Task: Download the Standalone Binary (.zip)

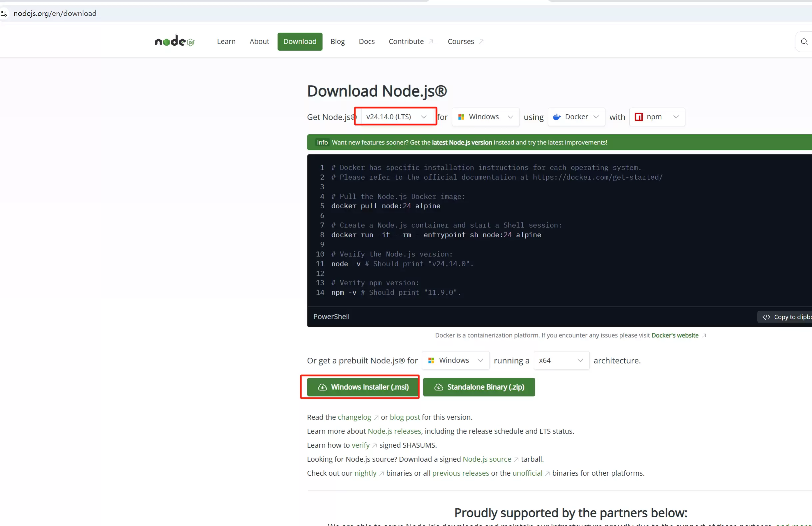Action: coord(479,387)
